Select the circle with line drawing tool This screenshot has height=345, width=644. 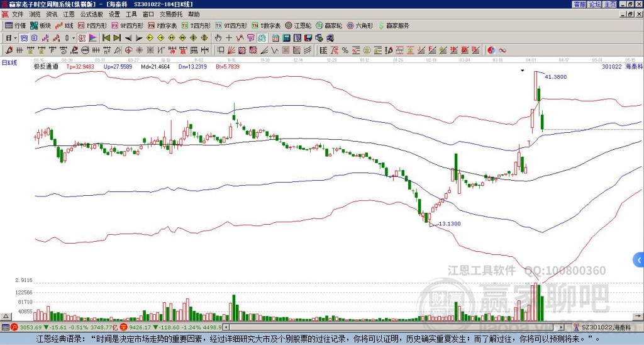[85, 50]
